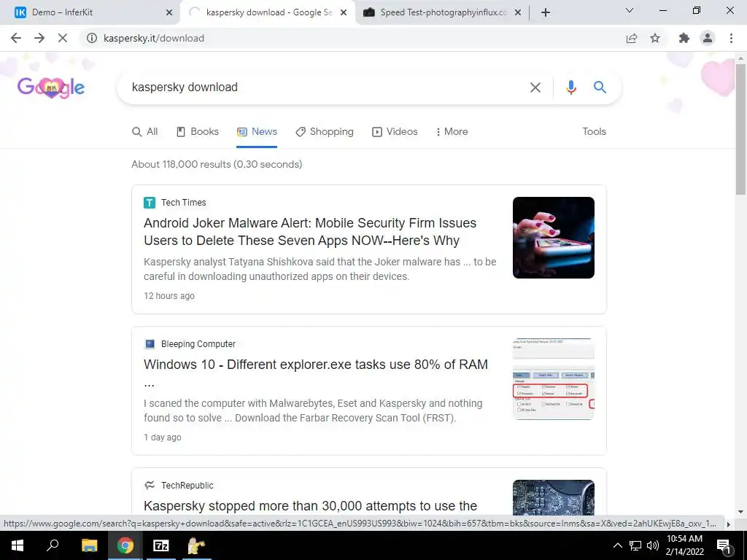Image resolution: width=747 pixels, height=560 pixels.
Task: Show hidden system tray icons
Action: tap(617, 545)
